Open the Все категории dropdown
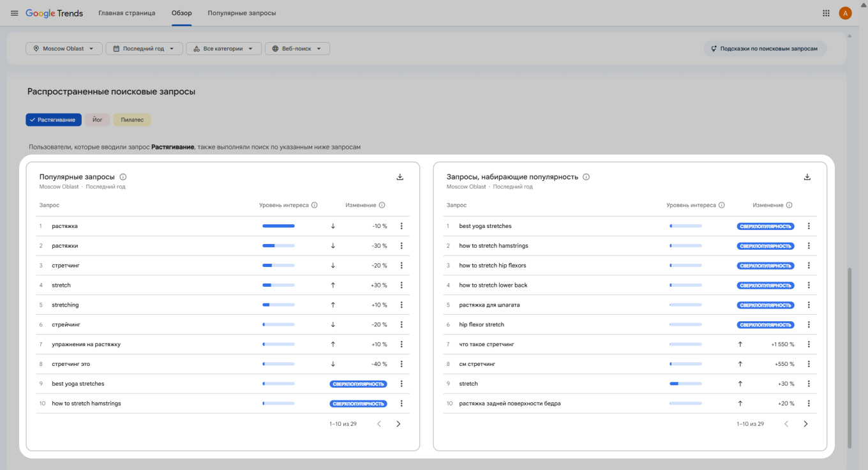 224,49
